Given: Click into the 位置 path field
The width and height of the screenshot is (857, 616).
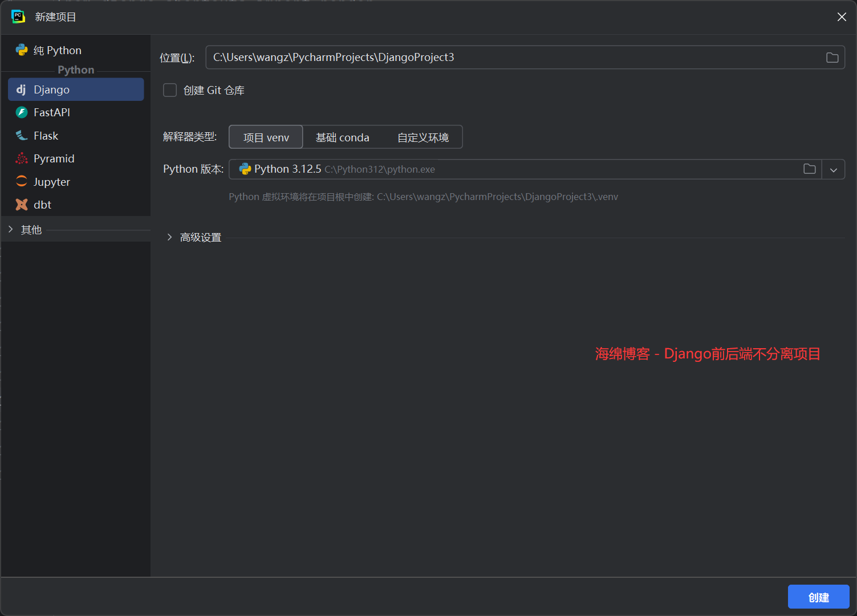Looking at the screenshot, I should pyautogui.click(x=513, y=58).
